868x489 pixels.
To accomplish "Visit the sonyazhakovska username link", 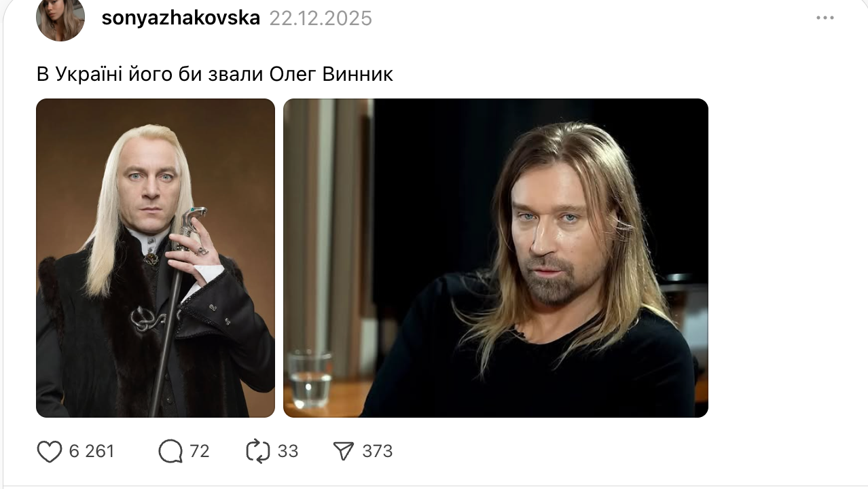I will [181, 18].
